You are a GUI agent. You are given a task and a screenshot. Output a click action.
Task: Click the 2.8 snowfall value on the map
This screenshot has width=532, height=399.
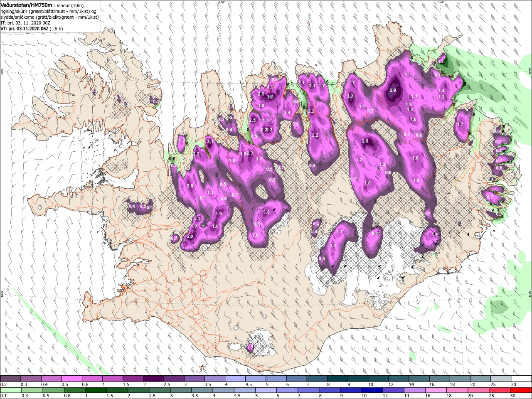click(x=365, y=141)
